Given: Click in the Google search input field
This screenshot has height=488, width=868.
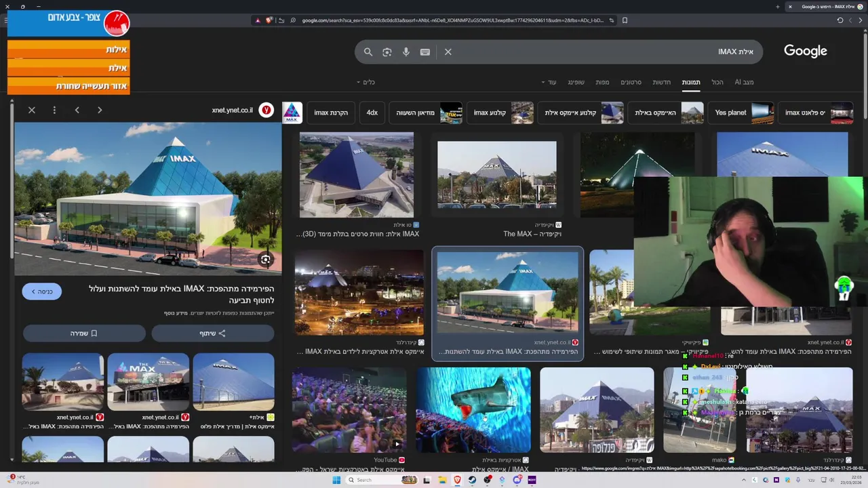Looking at the screenshot, I should pyautogui.click(x=604, y=52).
